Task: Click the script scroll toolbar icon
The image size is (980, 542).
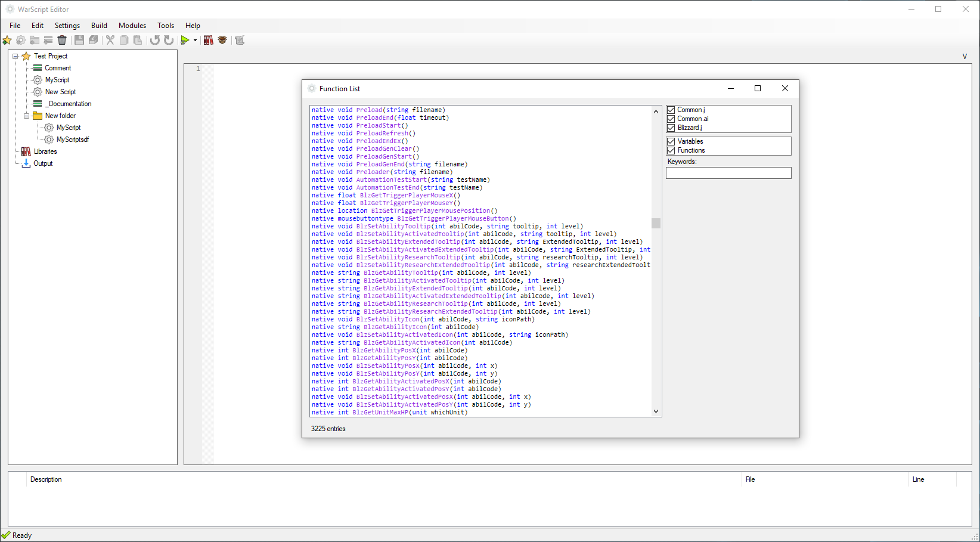Action: 240,40
